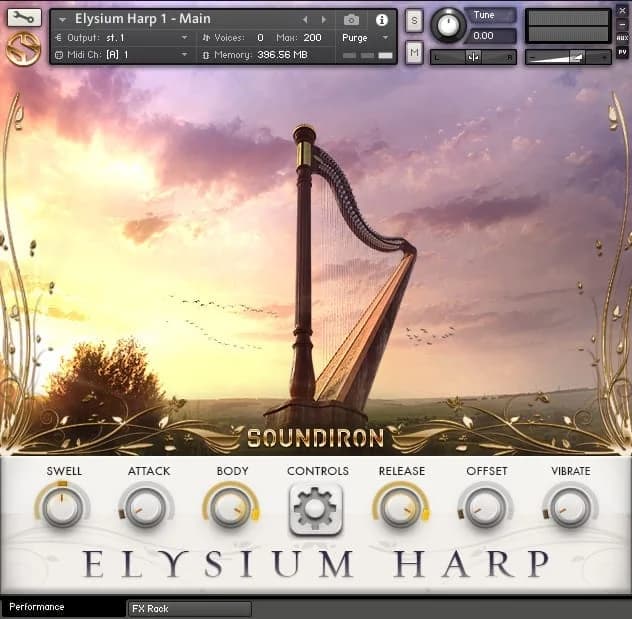Screen dimensions: 632x619
Task: Click the OFFSET knob
Action: pos(485,508)
